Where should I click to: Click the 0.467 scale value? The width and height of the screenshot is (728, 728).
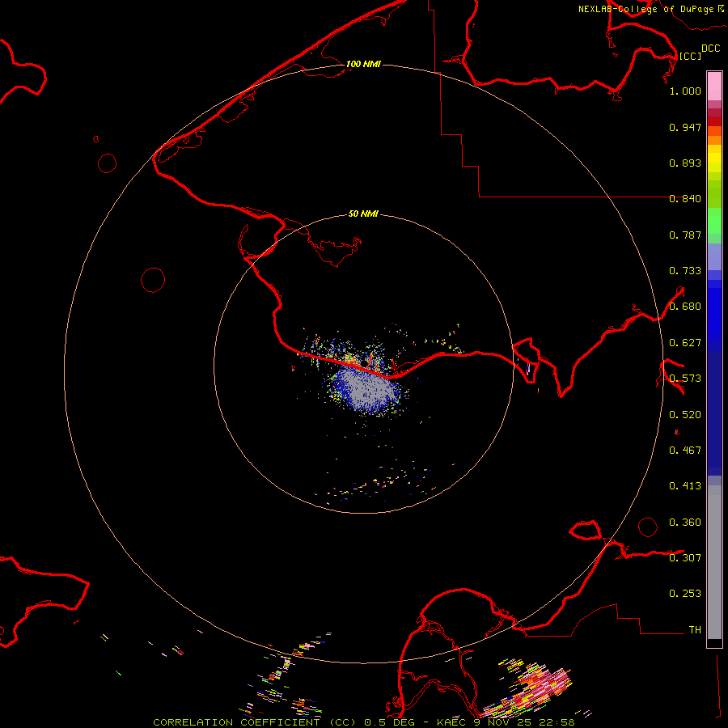[685, 451]
